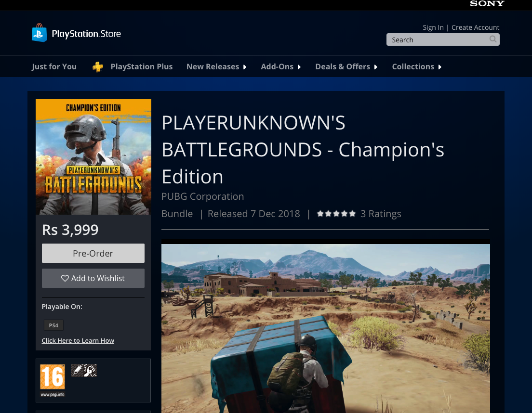Click the PUBG Champion's Edition cover art
Image resolution: width=532 pixels, height=413 pixels.
click(93, 157)
